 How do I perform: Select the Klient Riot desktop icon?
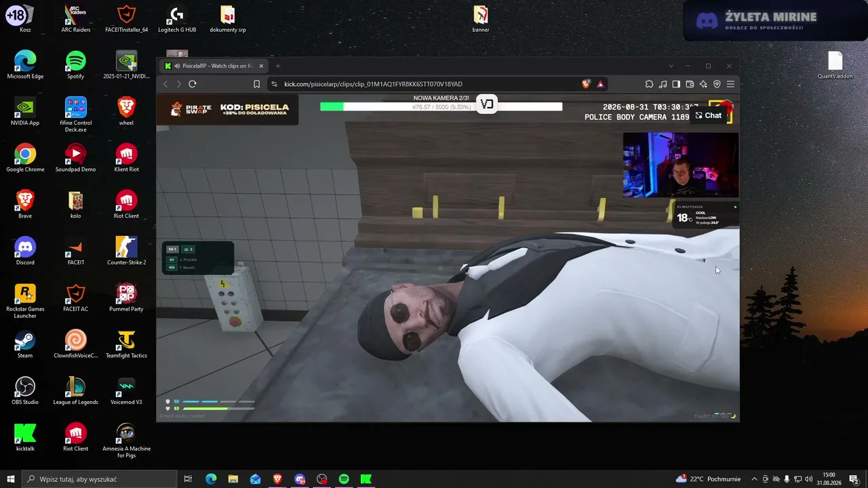pyautogui.click(x=126, y=158)
